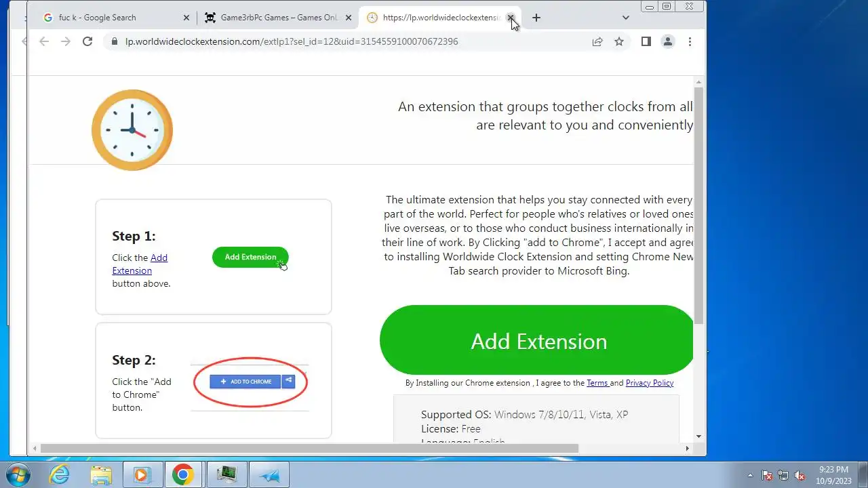
Task: Select Chrome in the taskbar
Action: click(183, 474)
